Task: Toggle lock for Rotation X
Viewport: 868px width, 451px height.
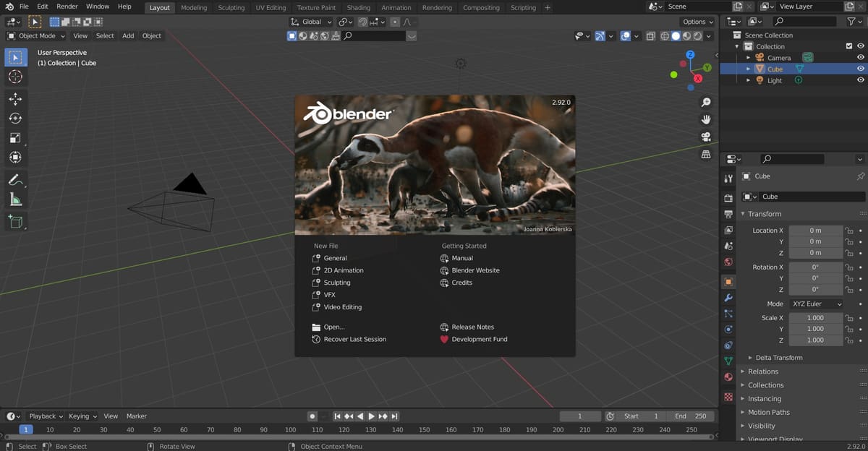Action: click(849, 267)
